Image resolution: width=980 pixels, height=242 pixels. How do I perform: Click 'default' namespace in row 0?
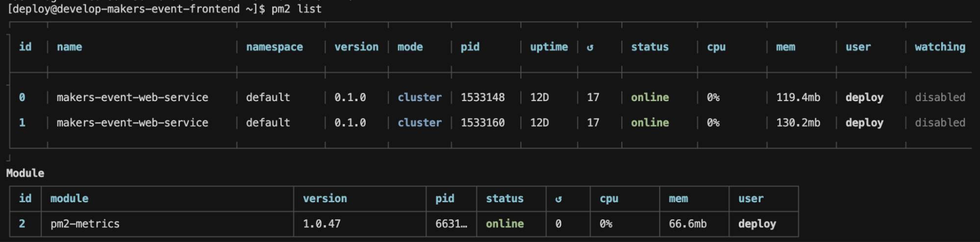[268, 98]
